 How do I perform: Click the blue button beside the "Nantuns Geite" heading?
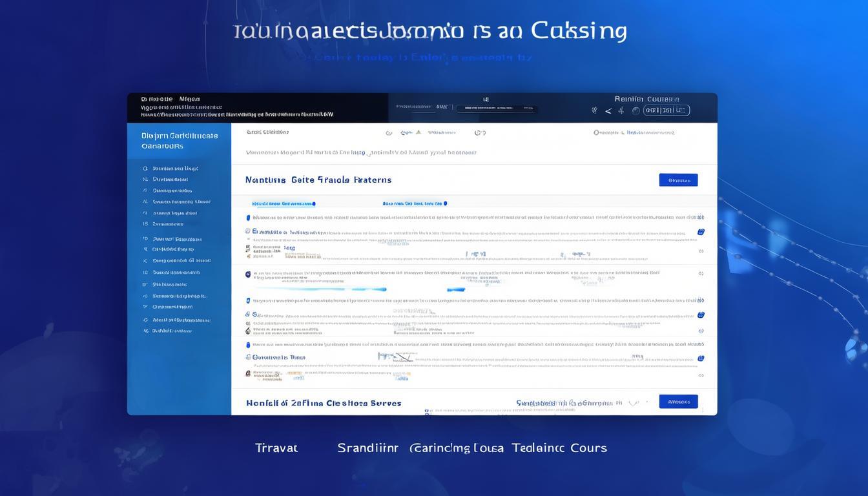point(678,180)
